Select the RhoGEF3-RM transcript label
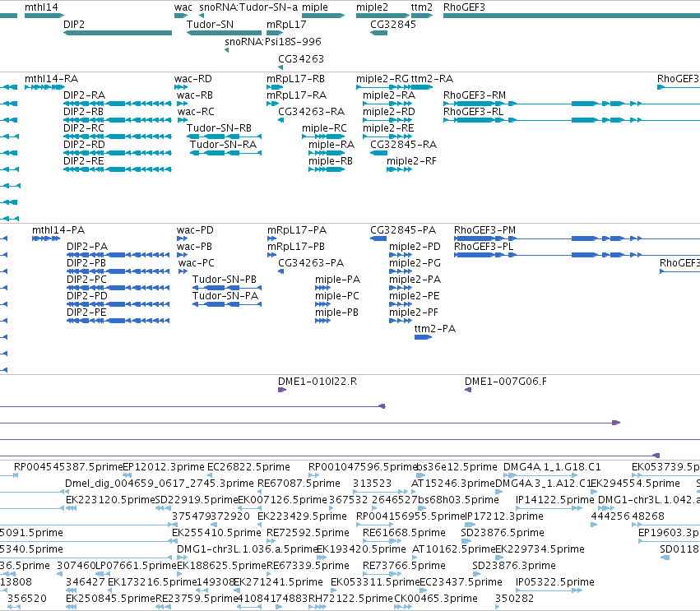The image size is (700, 611). pyautogui.click(x=475, y=95)
